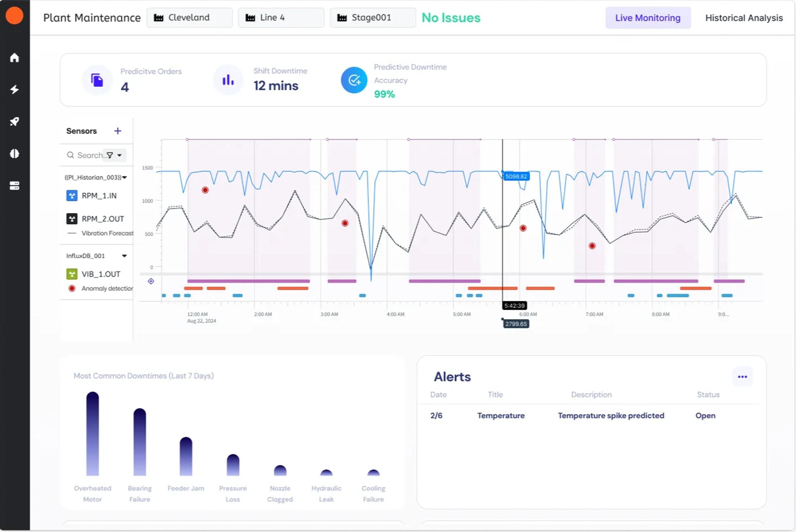Sort alerts by Status column header
Image resolution: width=796 pixels, height=532 pixels.
[708, 395]
